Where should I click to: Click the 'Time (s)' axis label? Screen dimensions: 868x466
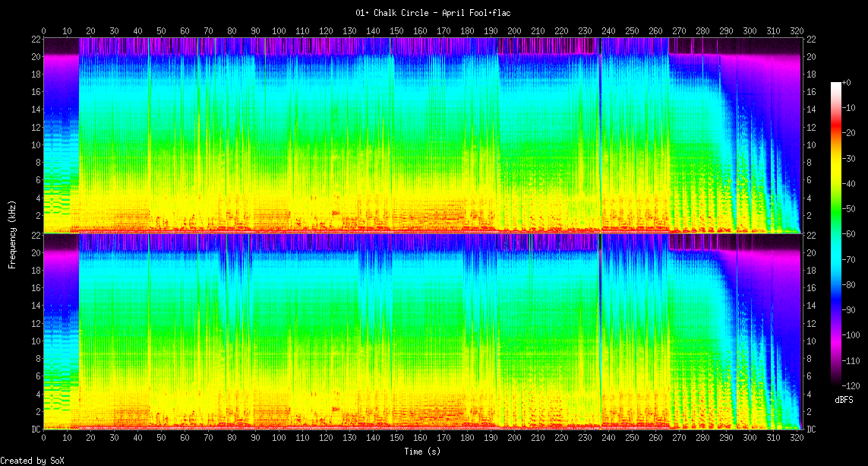coord(422,451)
